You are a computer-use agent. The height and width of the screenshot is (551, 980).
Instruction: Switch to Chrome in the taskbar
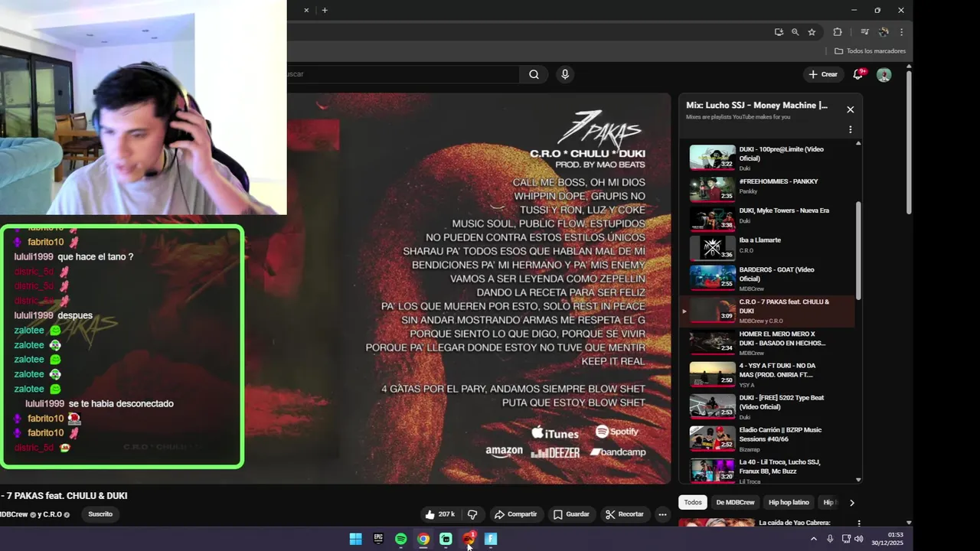[x=423, y=539]
